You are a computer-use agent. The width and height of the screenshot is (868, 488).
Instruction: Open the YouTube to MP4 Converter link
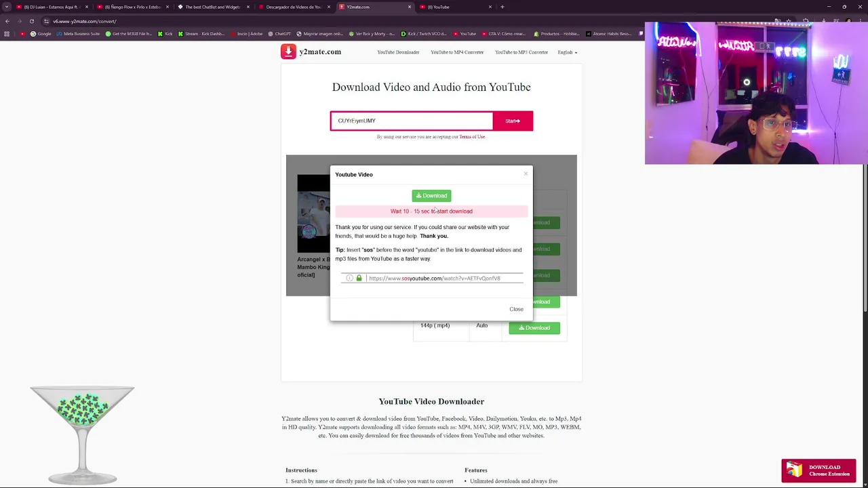tap(457, 52)
